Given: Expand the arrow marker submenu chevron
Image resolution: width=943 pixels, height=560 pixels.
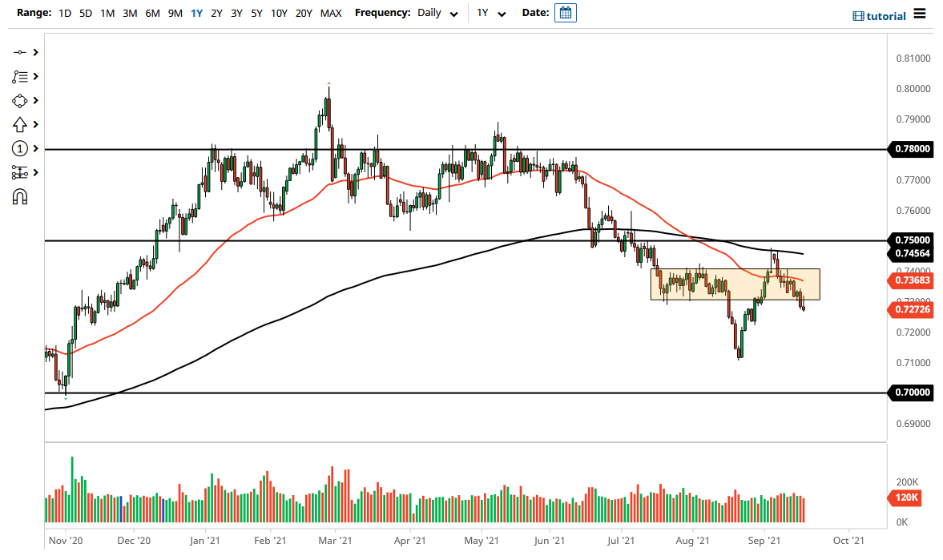Looking at the screenshot, I should [x=36, y=124].
